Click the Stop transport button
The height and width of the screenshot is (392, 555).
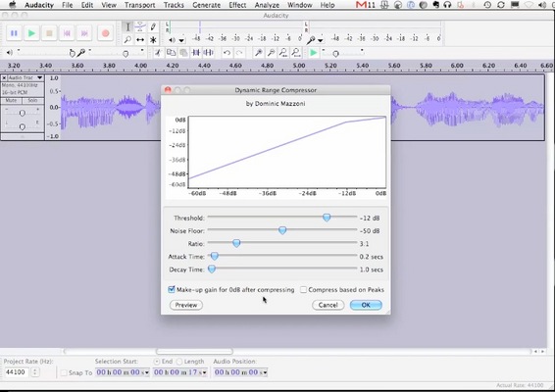coord(49,33)
